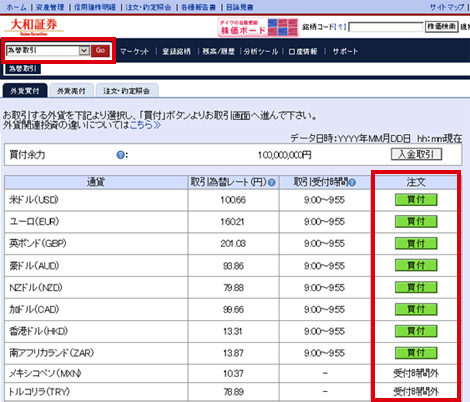The width and height of the screenshot is (470, 402).
Task: Click 受付時間外 in メキシコペソ row
Action: (x=416, y=374)
